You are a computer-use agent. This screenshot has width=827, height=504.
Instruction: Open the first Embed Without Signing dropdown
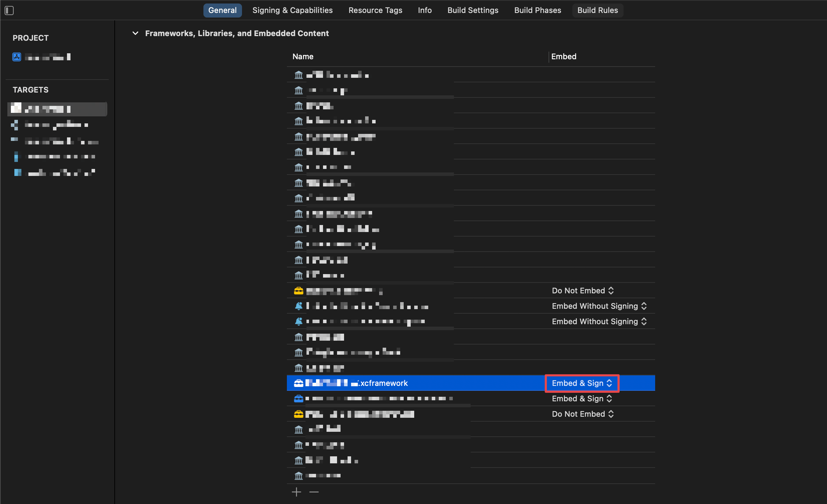point(599,306)
